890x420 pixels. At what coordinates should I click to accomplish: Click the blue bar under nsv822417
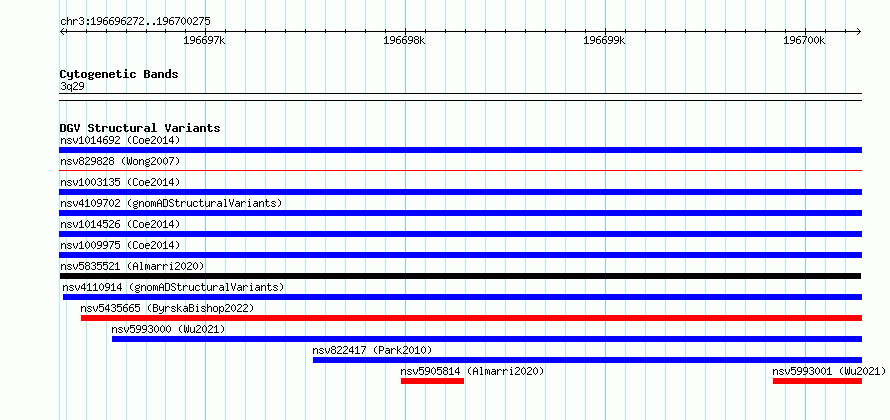[x=587, y=360]
